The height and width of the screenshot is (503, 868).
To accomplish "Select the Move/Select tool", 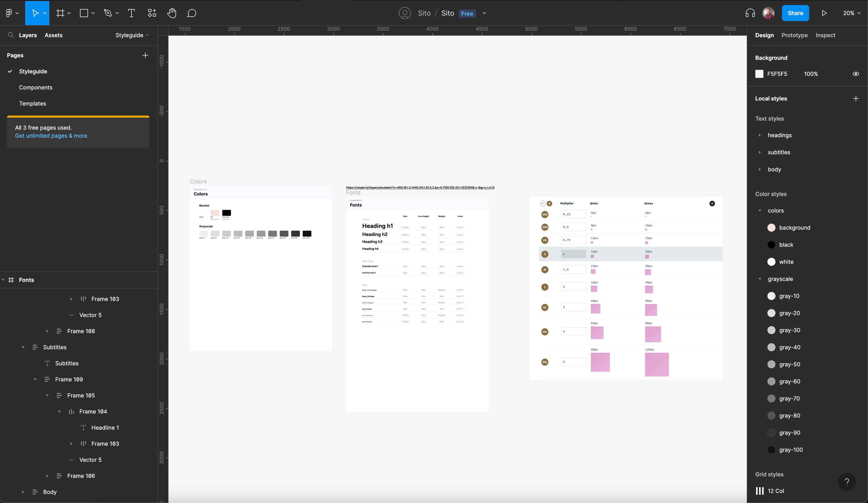I will (x=37, y=13).
